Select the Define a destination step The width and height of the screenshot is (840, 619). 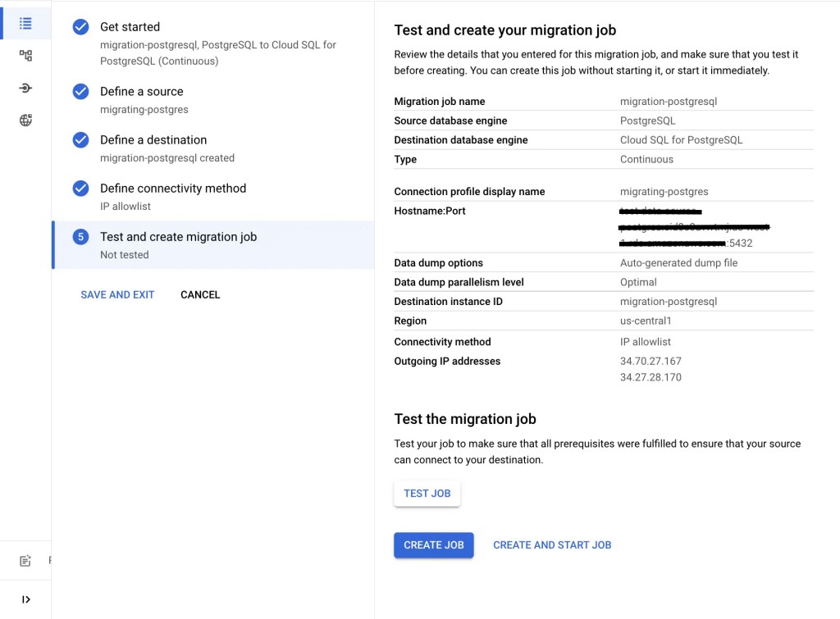point(152,139)
